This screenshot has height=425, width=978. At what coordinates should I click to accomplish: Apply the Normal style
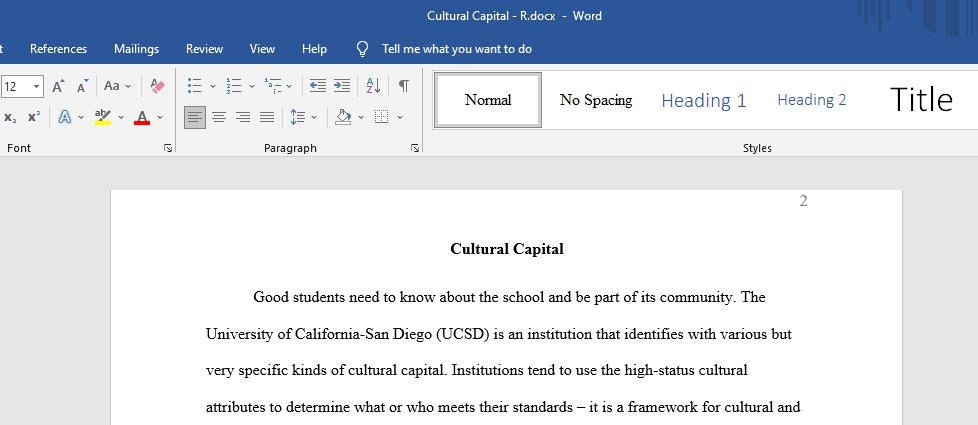coord(488,100)
